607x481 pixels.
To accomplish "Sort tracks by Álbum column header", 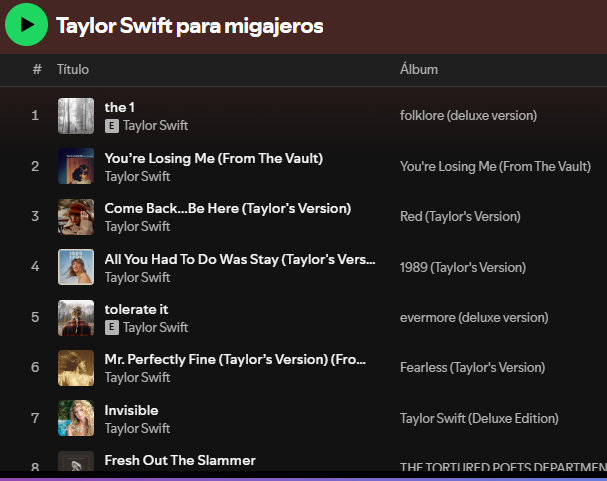I will pos(418,69).
